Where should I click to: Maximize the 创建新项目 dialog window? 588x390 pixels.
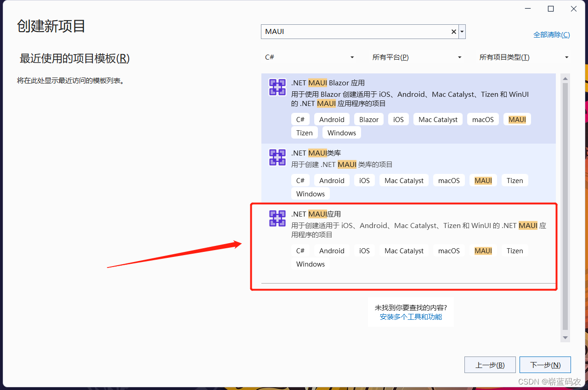(x=551, y=9)
